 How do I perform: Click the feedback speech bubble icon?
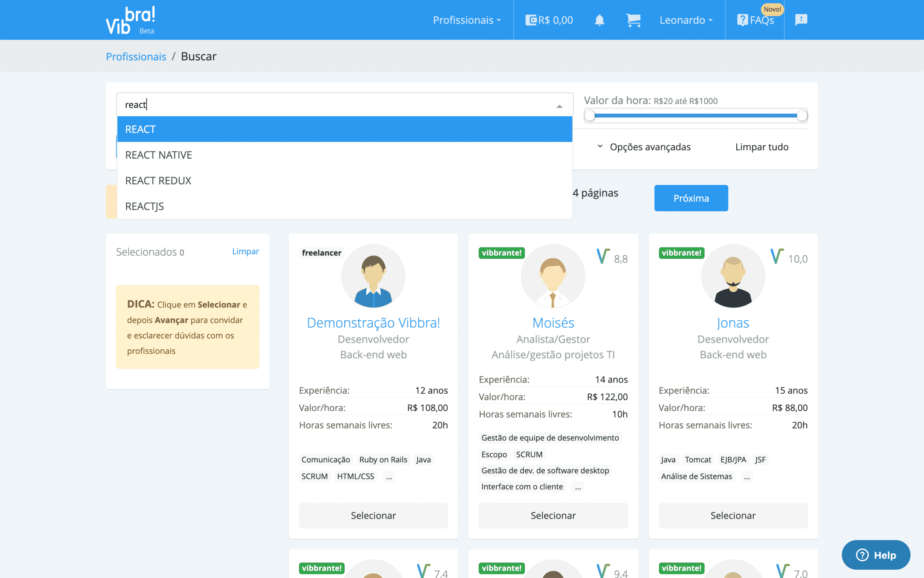tap(801, 20)
